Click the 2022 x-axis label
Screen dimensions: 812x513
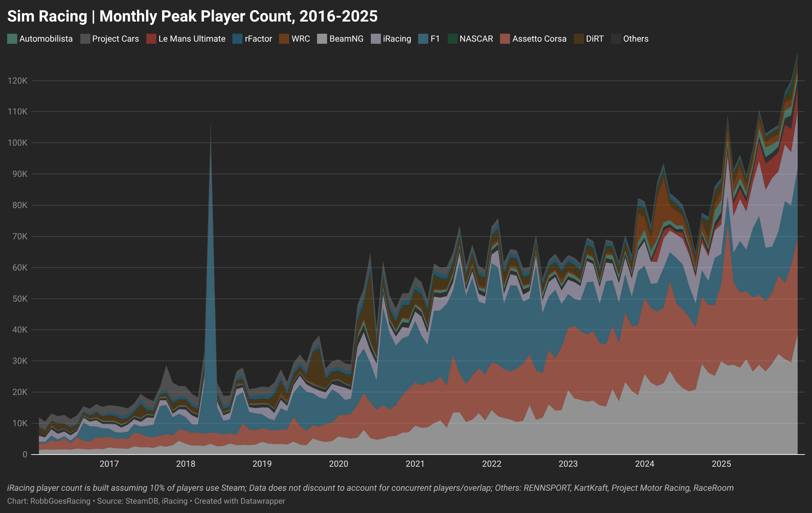pyautogui.click(x=492, y=464)
